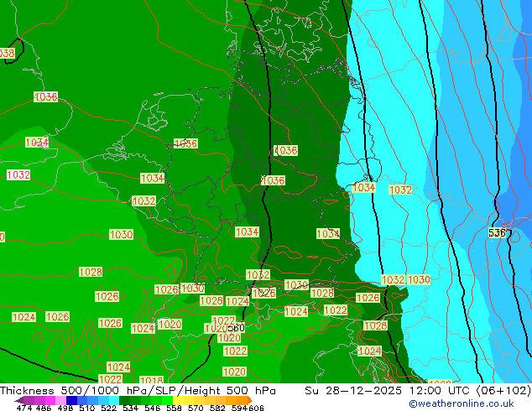Click the '1018' pressure label
The height and width of the screenshot is (411, 532).
coord(151,380)
